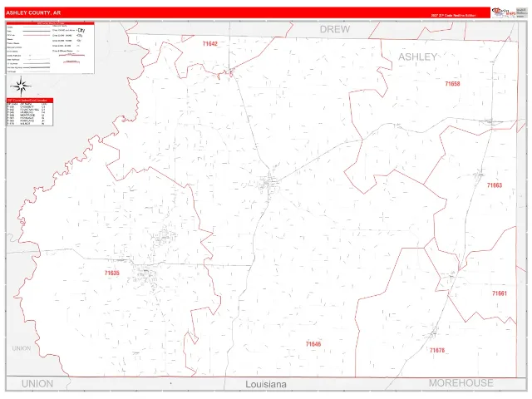Click ZIP code label 71661
The height and width of the screenshot is (399, 532).
pos(500,293)
